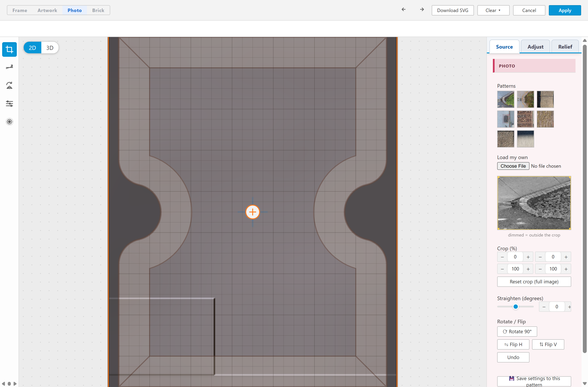Click the Flip V button

pyautogui.click(x=548, y=344)
